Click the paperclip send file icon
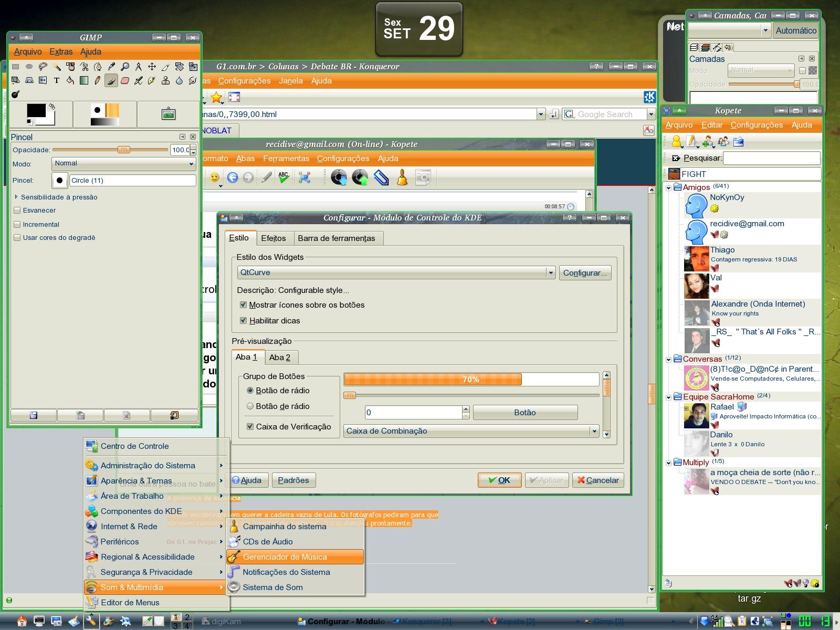840x630 pixels. click(381, 177)
